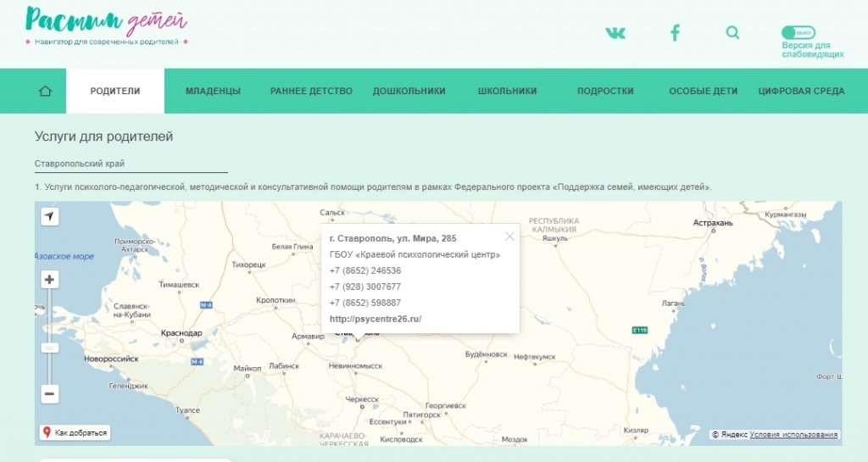Click Астрахань city label on map

pyautogui.click(x=713, y=223)
